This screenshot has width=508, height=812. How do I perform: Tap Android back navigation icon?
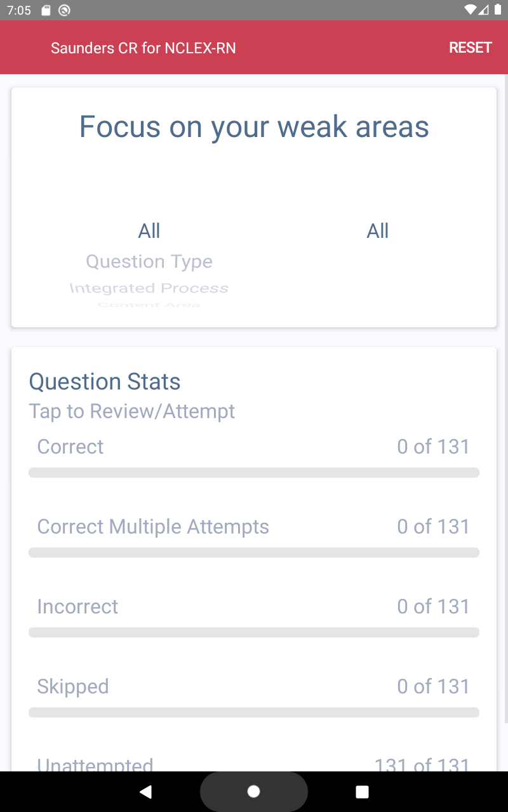point(146,792)
